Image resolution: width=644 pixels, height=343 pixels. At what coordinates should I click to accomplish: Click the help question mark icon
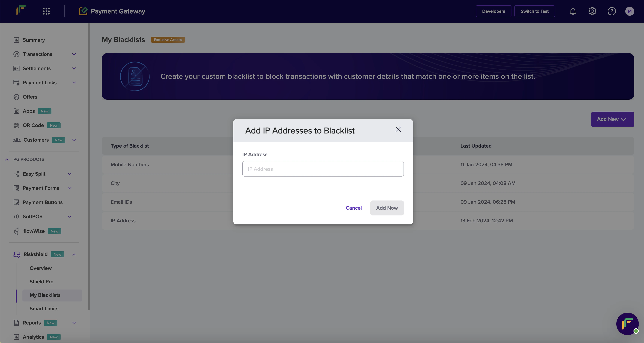pyautogui.click(x=611, y=11)
